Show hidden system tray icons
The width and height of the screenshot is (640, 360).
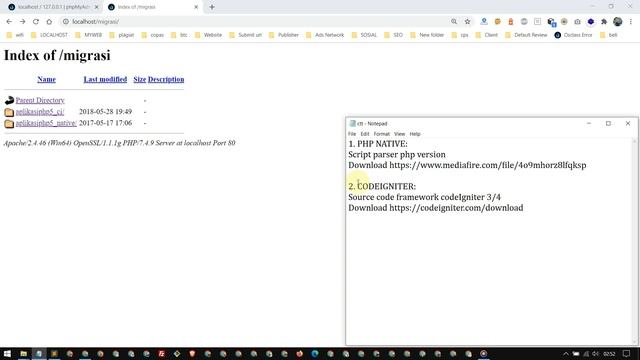point(566,353)
